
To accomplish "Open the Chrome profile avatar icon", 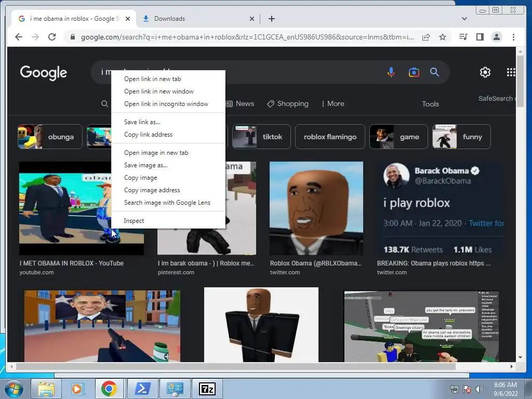I will [x=496, y=37].
